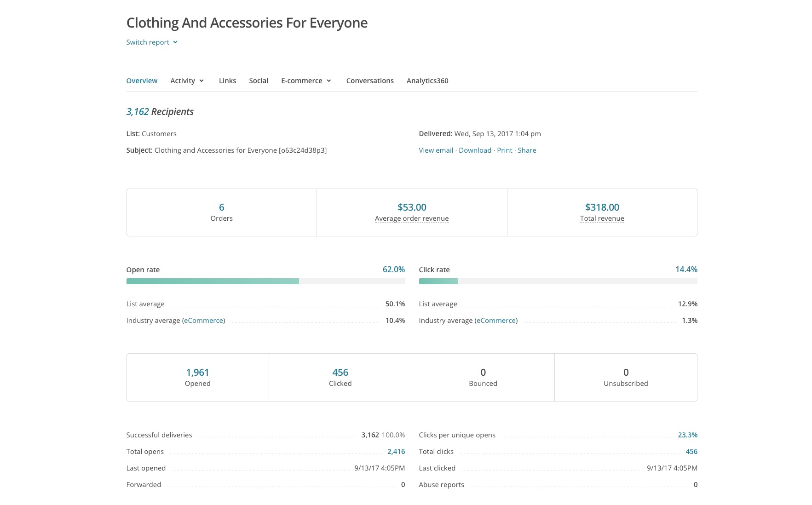Switch to the Links tab
This screenshot has width=812, height=505.
(227, 81)
